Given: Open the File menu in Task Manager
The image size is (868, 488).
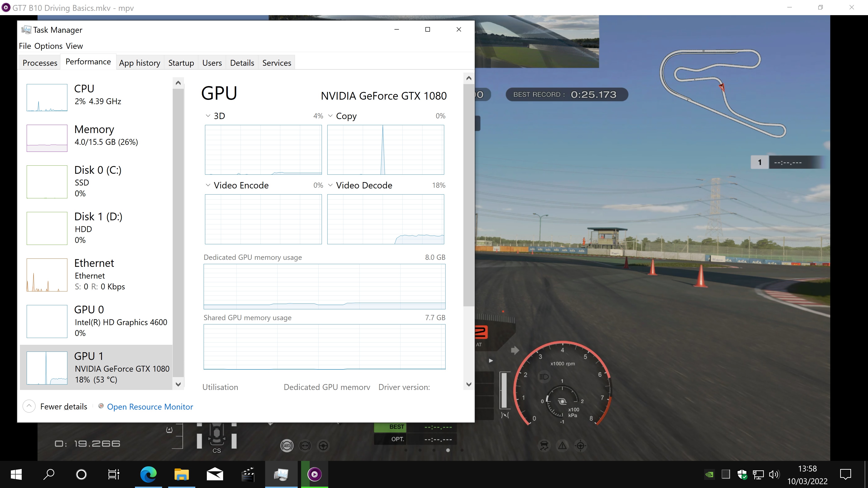Looking at the screenshot, I should 25,46.
